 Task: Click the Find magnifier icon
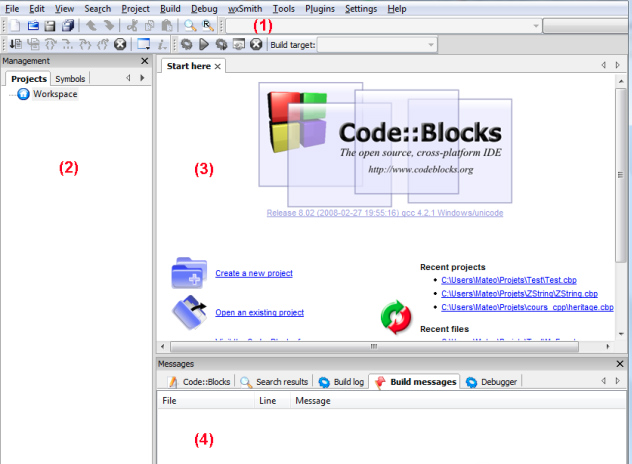click(x=190, y=26)
